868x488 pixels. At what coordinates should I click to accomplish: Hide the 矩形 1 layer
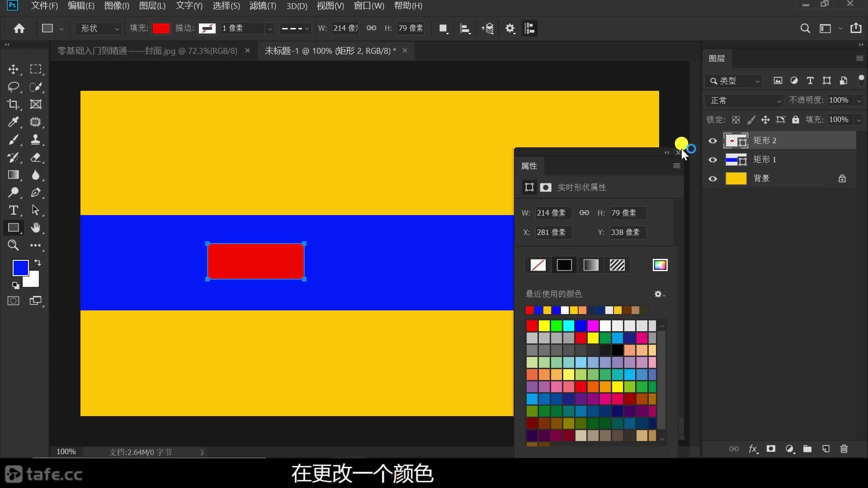point(712,160)
